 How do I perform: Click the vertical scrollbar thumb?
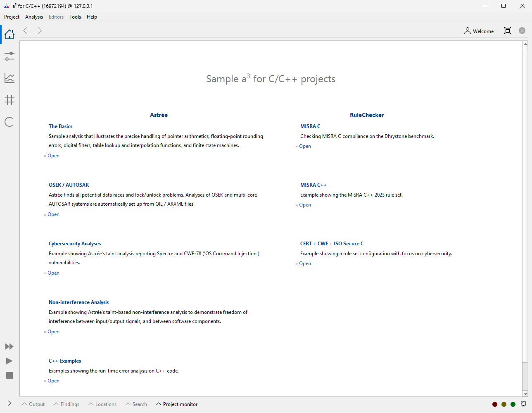525,204
